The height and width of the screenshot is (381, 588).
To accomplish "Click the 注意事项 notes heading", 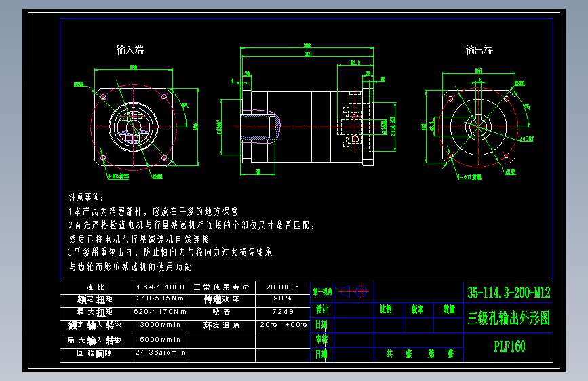I will click(x=86, y=197).
